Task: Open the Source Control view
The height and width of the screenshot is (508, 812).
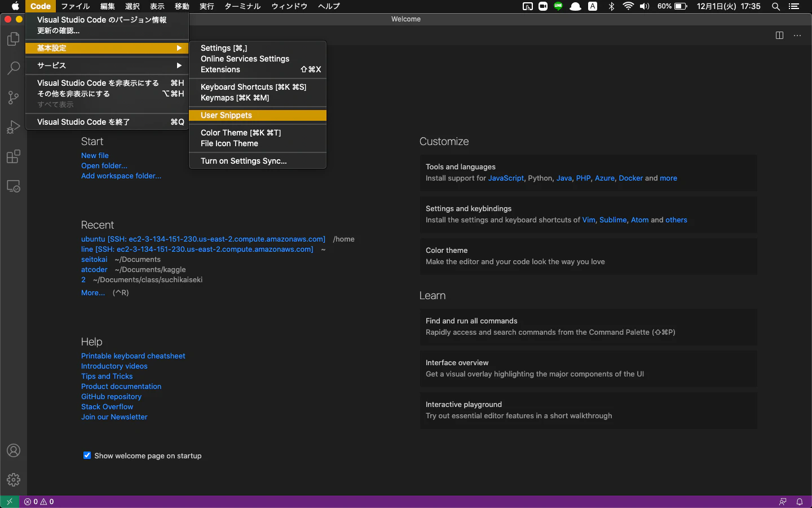Action: (x=13, y=98)
